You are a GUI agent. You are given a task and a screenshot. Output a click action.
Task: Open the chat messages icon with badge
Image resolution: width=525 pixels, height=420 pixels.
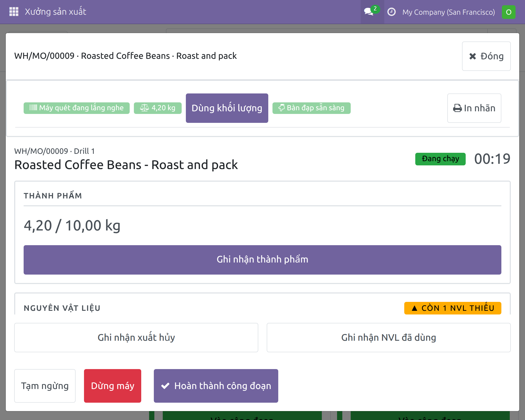click(x=372, y=12)
